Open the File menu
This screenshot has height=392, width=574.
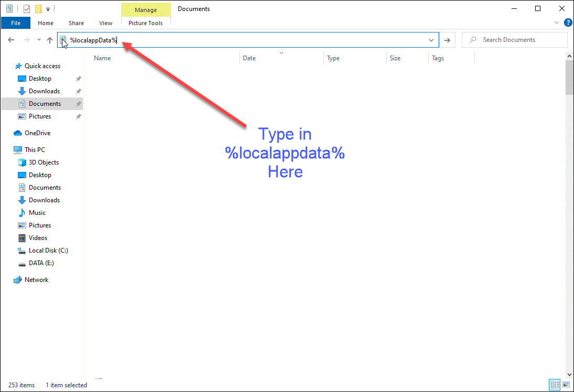(16, 23)
